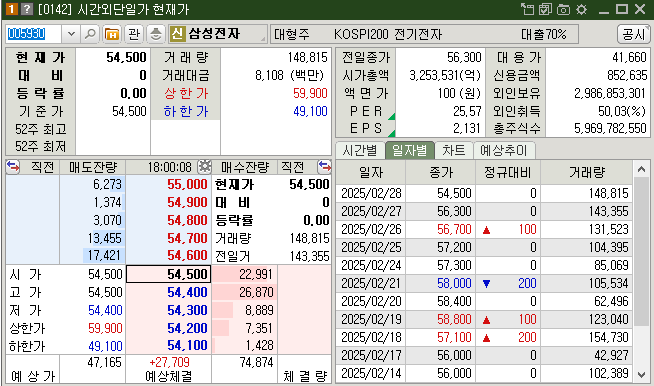This screenshot has height=386, width=654.
Task: Click the orange number 1 screen icon
Action: pos(11,9)
